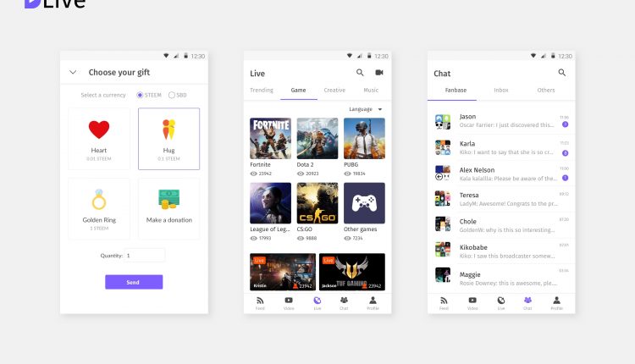Open the Alex Nelson chat conversation
Screen dimensions: 635x364
[501, 174]
